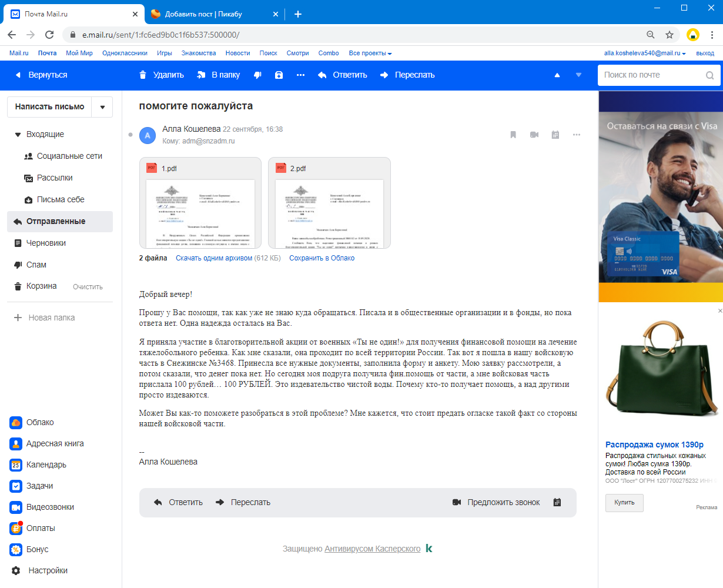
Task: Open Рассылки folder
Action: (48, 178)
